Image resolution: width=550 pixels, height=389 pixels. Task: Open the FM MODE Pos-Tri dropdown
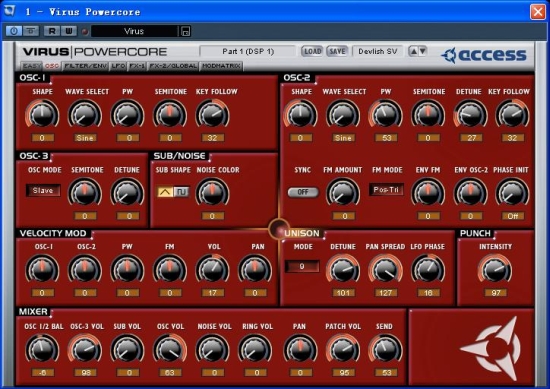click(x=386, y=190)
